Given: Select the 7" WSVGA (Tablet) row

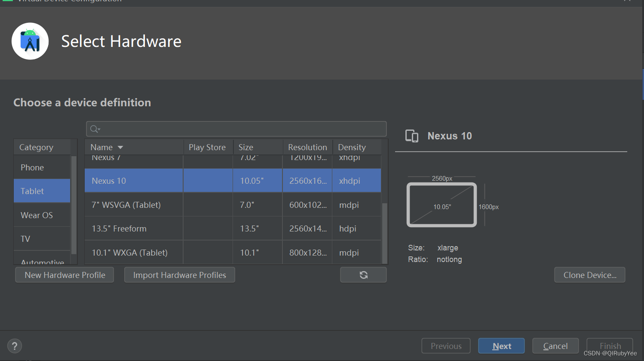Looking at the screenshot, I should [233, 205].
